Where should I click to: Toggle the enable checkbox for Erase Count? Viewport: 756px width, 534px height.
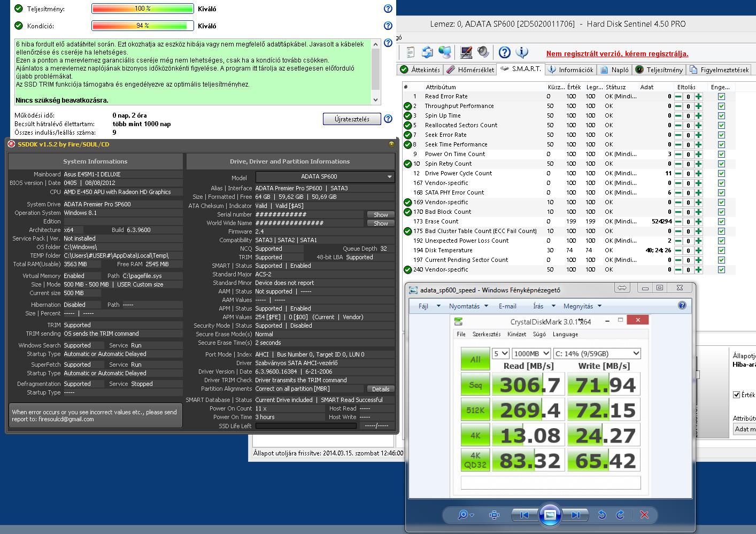pos(721,222)
